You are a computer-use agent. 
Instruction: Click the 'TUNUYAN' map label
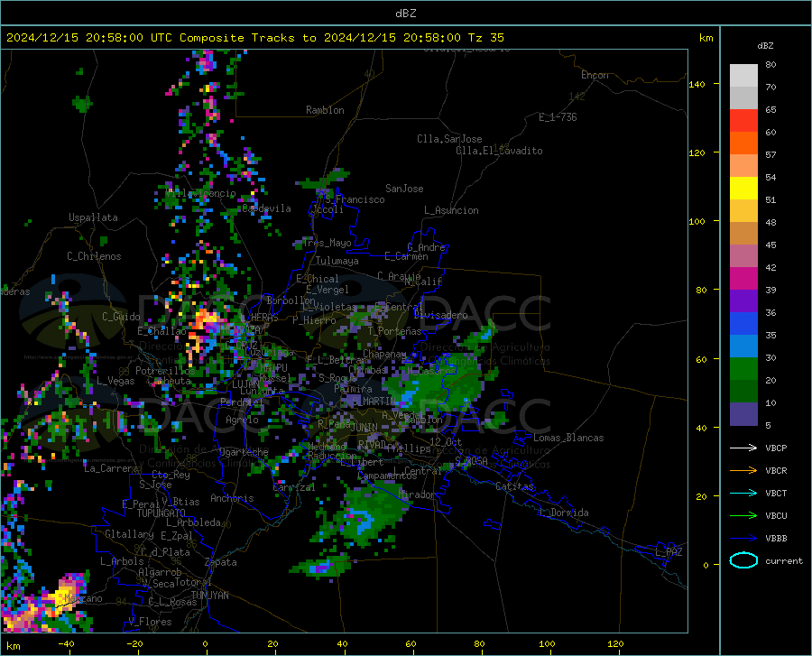point(209,595)
